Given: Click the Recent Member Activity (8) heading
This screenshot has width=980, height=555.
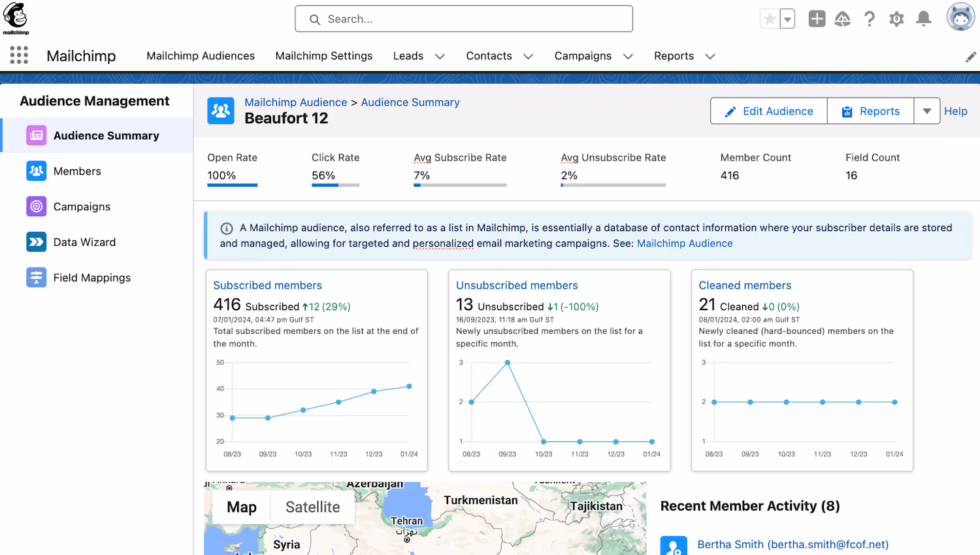Looking at the screenshot, I should 750,506.
